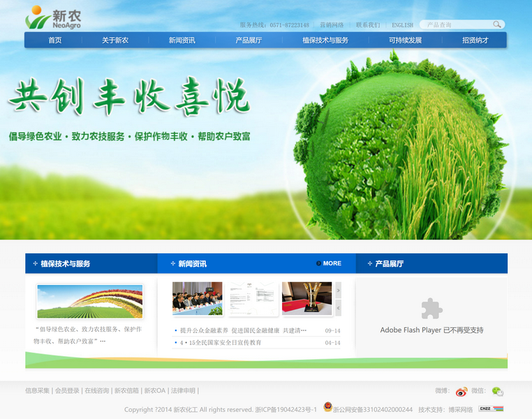Open the WeChat icon in footer
The height and width of the screenshot is (419, 532).
497,392
